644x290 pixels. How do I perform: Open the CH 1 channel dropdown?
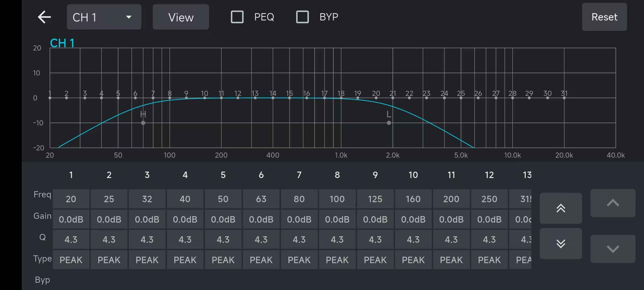point(104,17)
